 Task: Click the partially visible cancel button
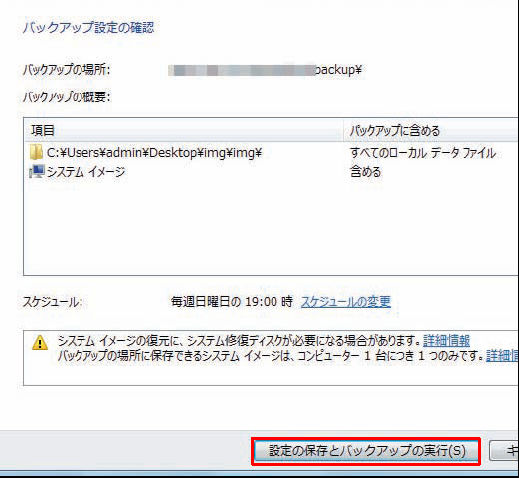click(504, 451)
